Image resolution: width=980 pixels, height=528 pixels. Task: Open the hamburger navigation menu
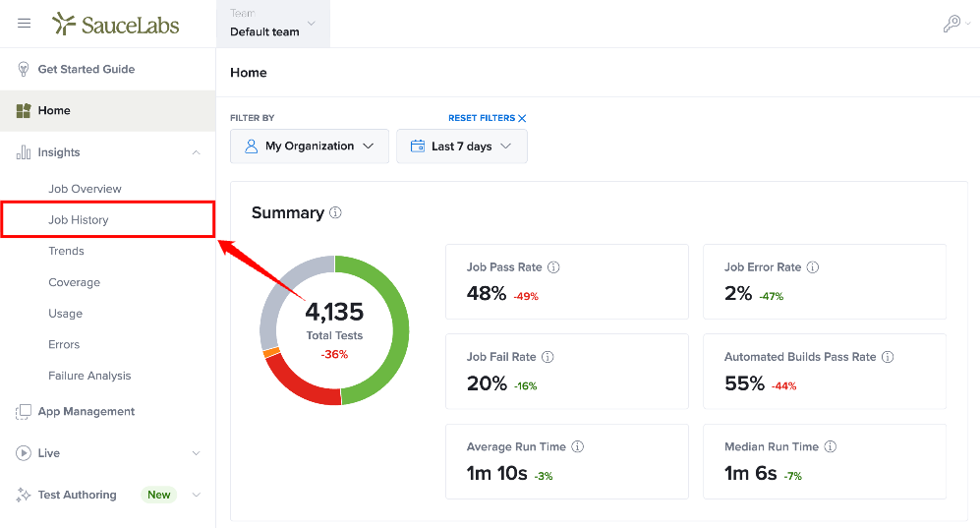pos(24,24)
